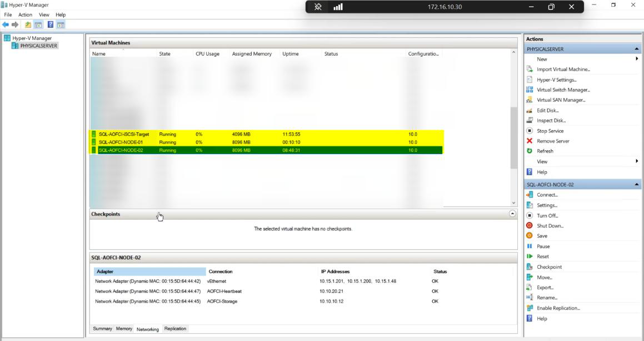The width and height of the screenshot is (644, 341).
Task: Select the AOFCI-Storage adapter row
Action: pos(267,302)
